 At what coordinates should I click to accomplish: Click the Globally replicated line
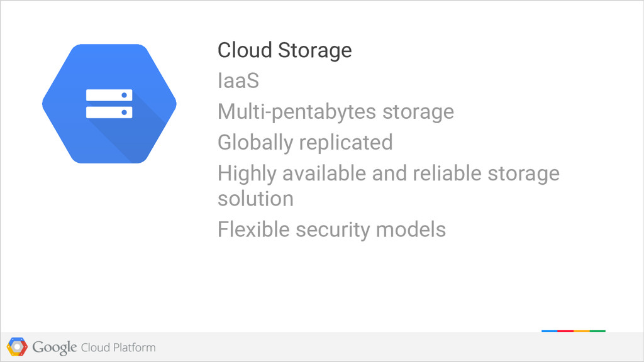pyautogui.click(x=305, y=143)
